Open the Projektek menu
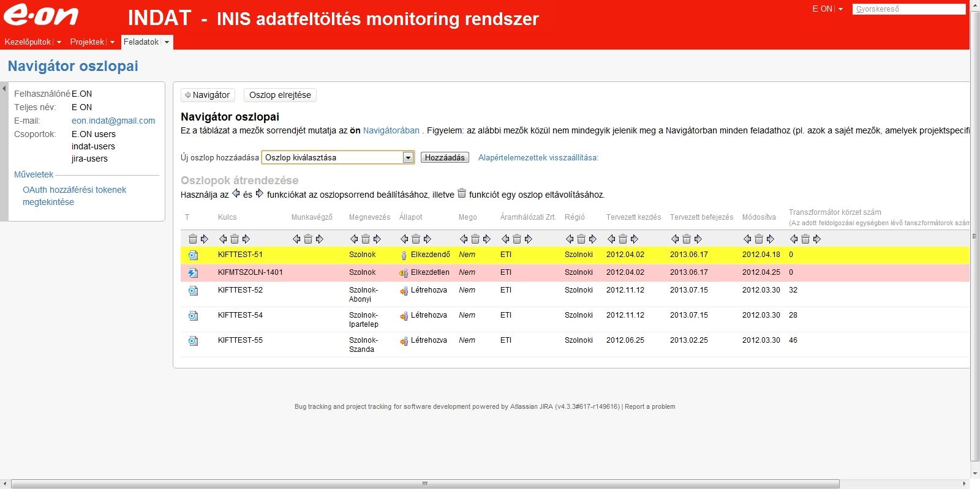The height and width of the screenshot is (489, 980). 87,42
